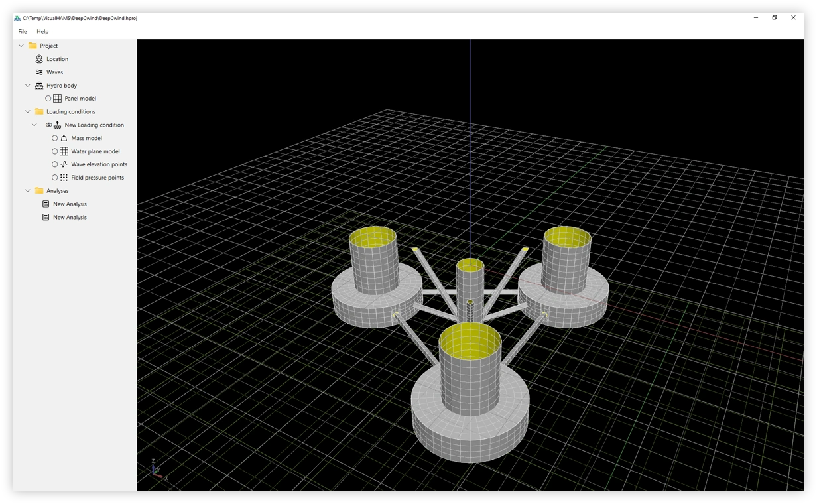Image resolution: width=817 pixels, height=504 pixels.
Task: Click the Waves icon in the tree
Action: pos(39,72)
